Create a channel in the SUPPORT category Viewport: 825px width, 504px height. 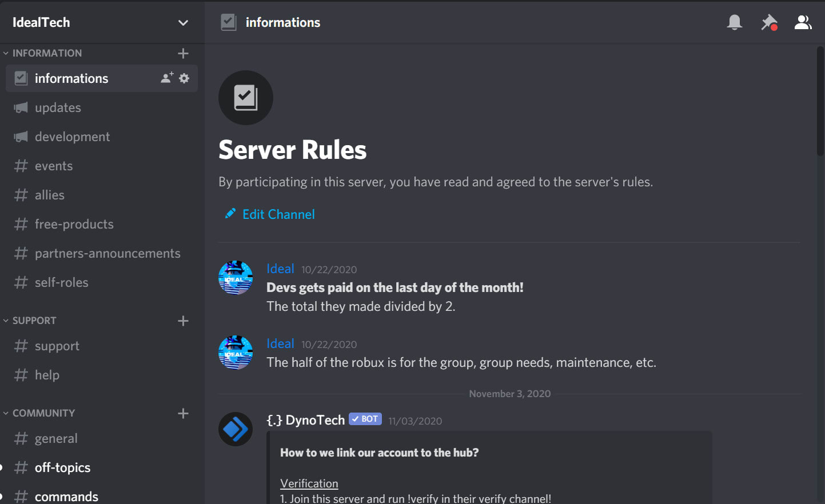coord(183,321)
